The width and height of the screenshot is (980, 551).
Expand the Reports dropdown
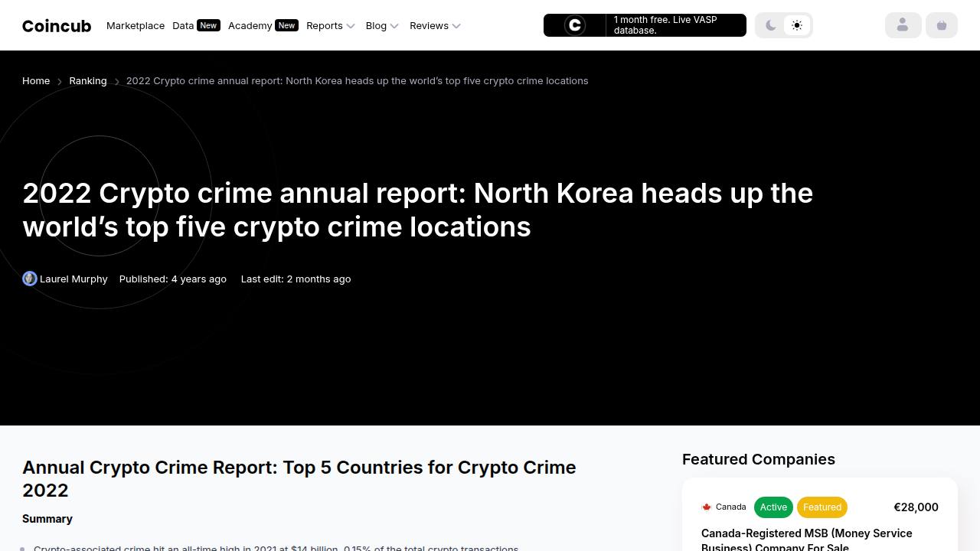coord(331,25)
